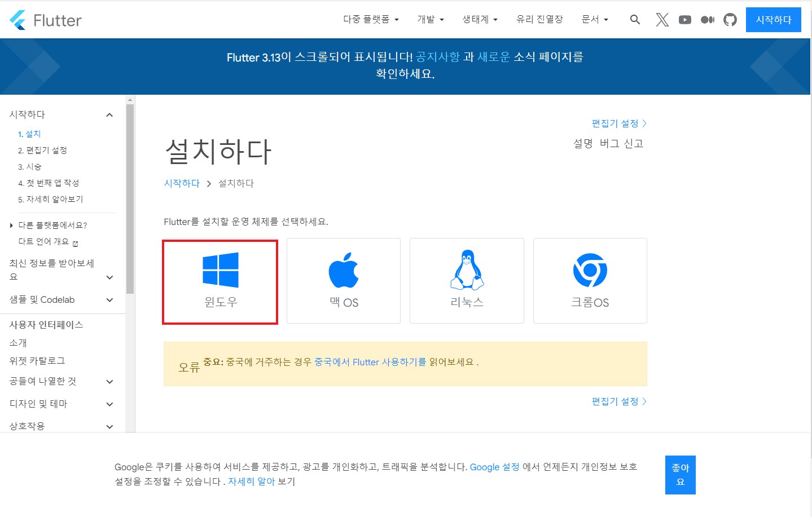Open the 소개 sidebar item
Screen dimensions: 812x517
(18, 343)
